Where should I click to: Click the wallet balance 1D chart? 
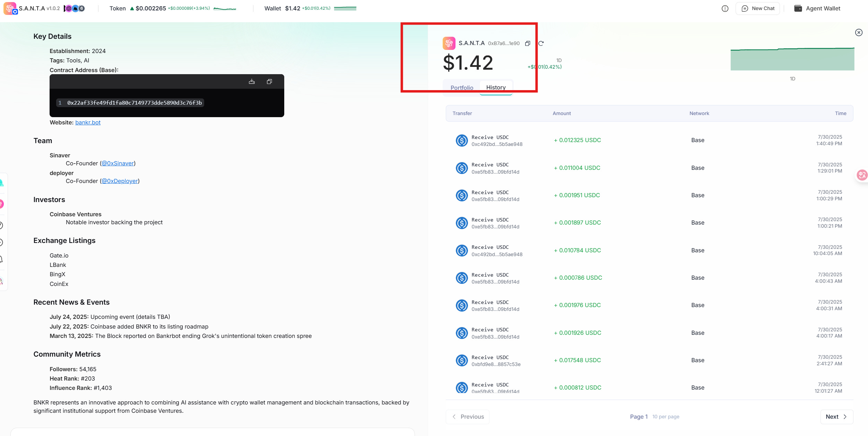(x=792, y=59)
